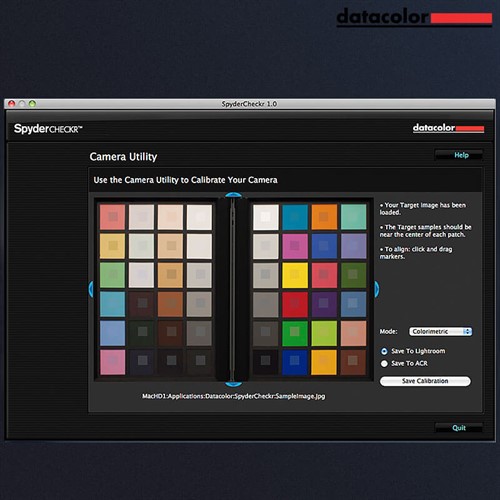
Task: Click the 'Target samples should be near the center' tip
Action: tap(426, 231)
